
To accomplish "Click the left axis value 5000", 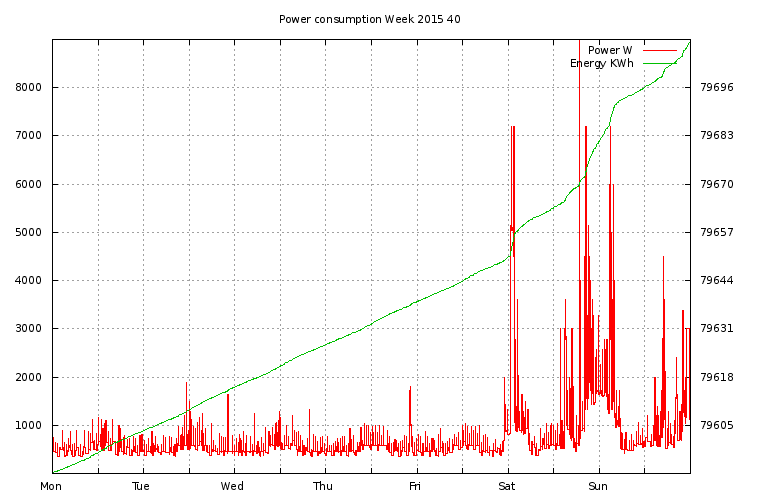I will point(28,233).
